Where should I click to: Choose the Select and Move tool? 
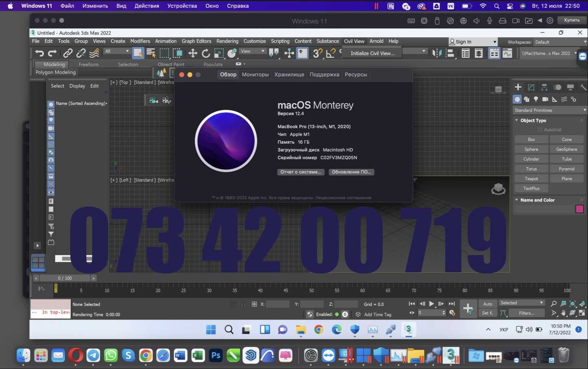tap(193, 53)
